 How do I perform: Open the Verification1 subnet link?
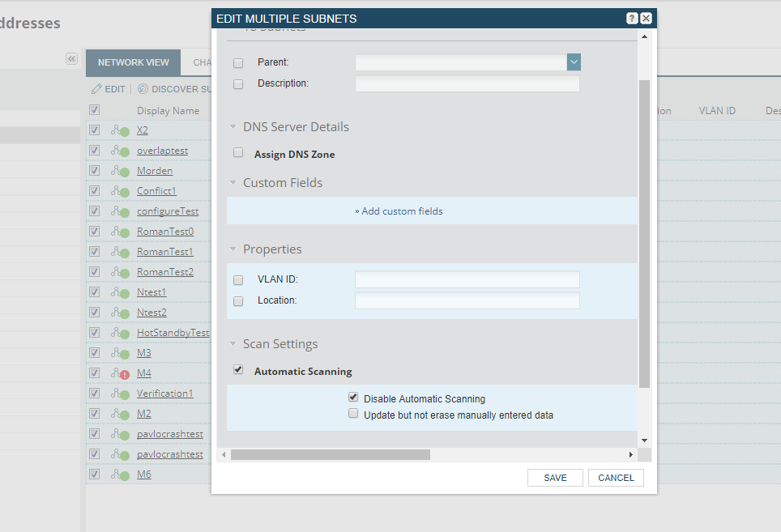pyautogui.click(x=164, y=394)
